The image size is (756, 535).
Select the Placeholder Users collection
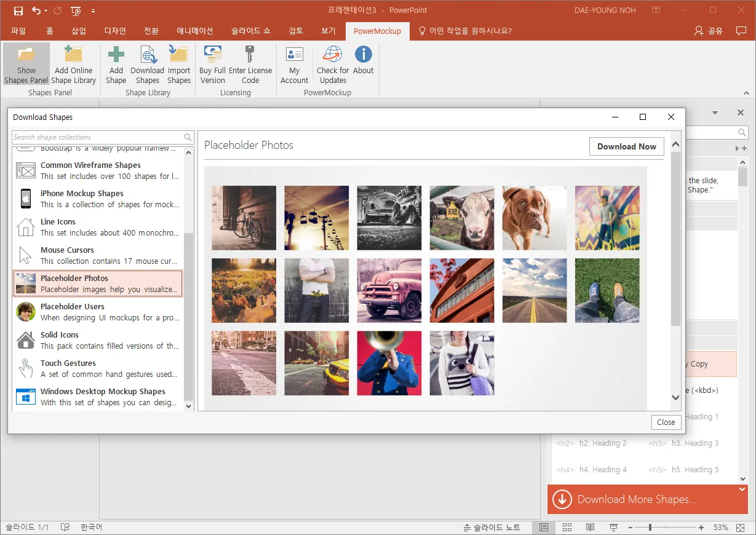[98, 312]
